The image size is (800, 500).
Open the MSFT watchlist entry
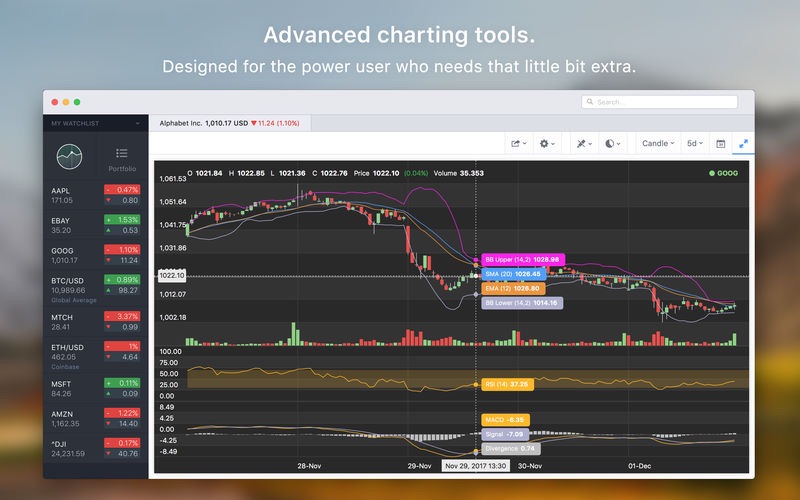click(95, 389)
